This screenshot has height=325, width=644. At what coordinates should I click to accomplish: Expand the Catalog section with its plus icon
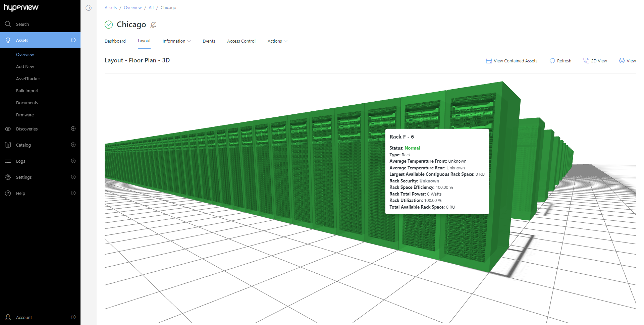[73, 145]
